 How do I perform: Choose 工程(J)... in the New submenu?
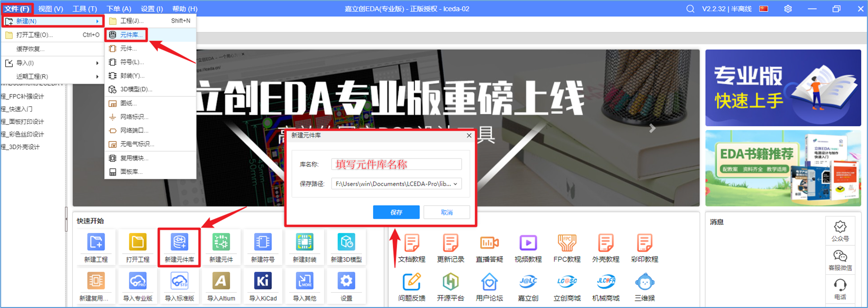click(x=150, y=21)
